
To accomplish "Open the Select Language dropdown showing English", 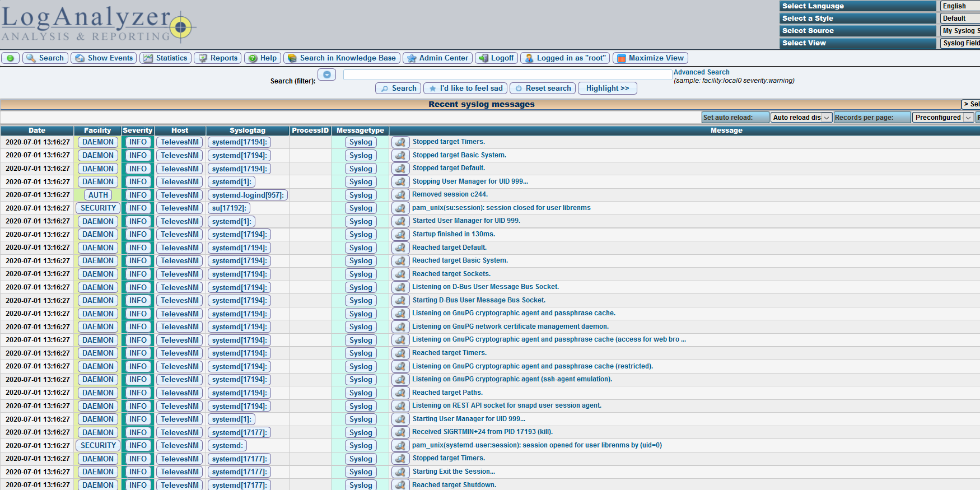I will click(x=960, y=6).
